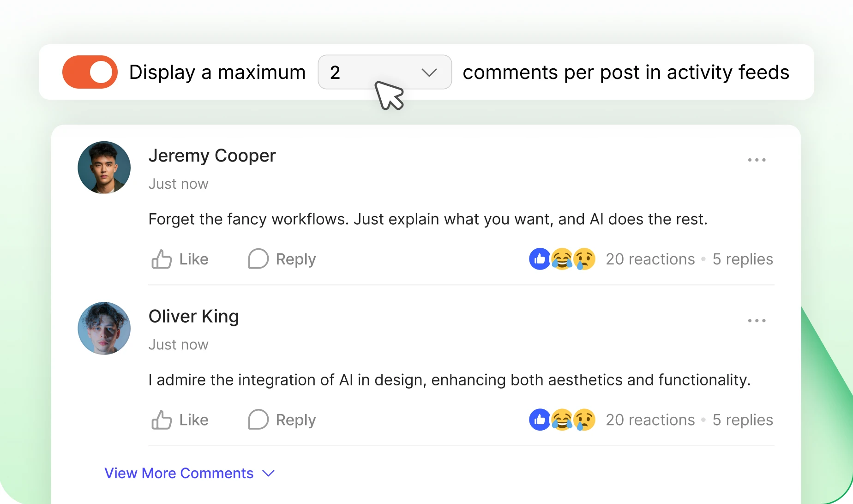Like Jeremy Cooper's comment
The image size is (853, 504).
(180, 259)
